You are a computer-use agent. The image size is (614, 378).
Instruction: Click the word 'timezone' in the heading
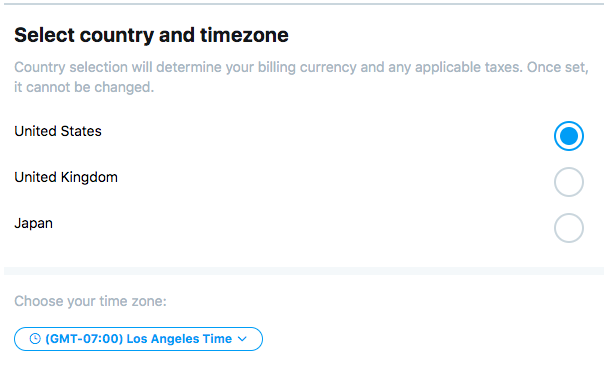pos(244,35)
